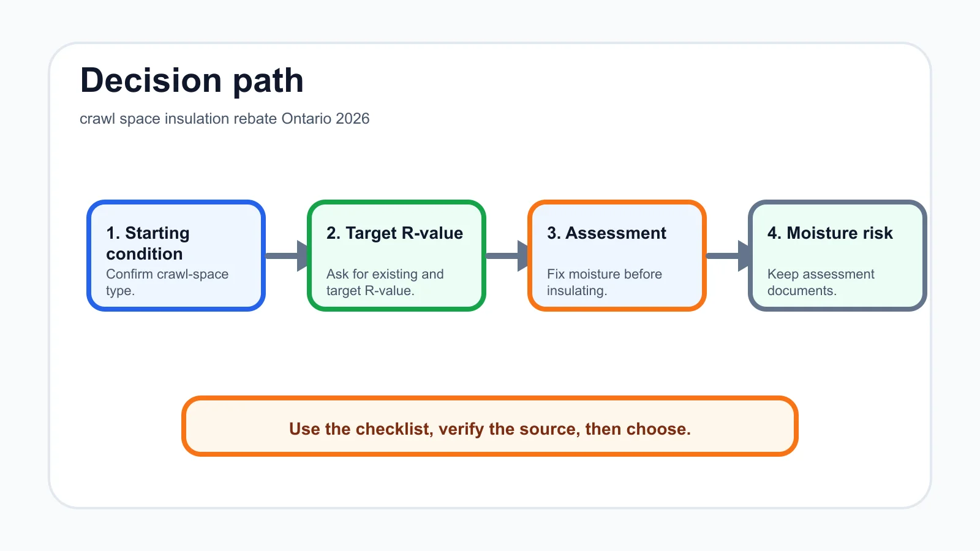This screenshot has width=980, height=551.
Task: Click the word 'Ontario' in the subtitle
Action: point(306,119)
